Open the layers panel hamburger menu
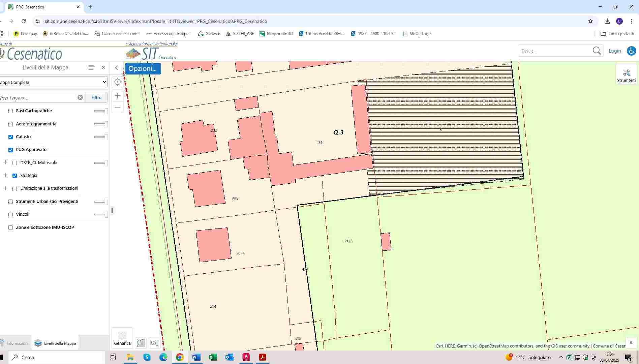 tap(91, 67)
